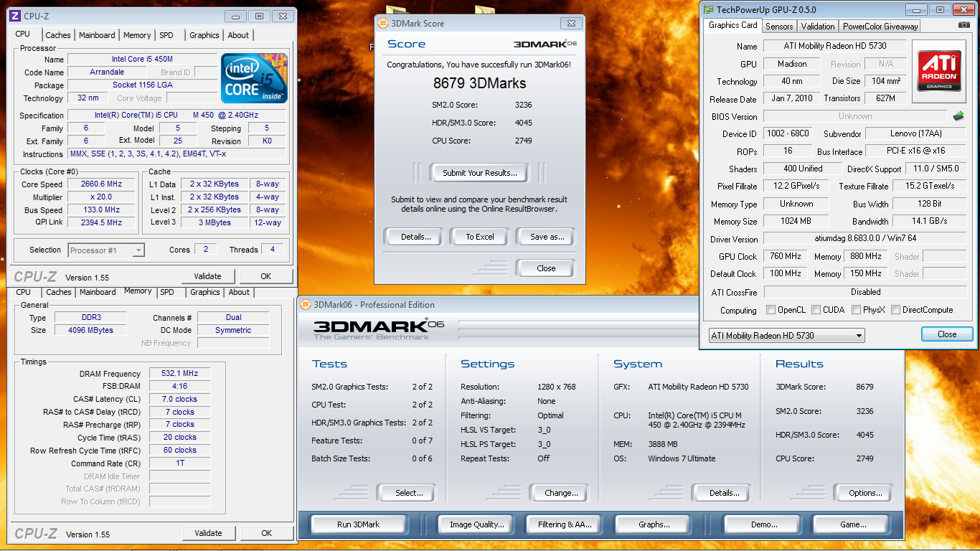Open Image Quality... settings

[476, 524]
